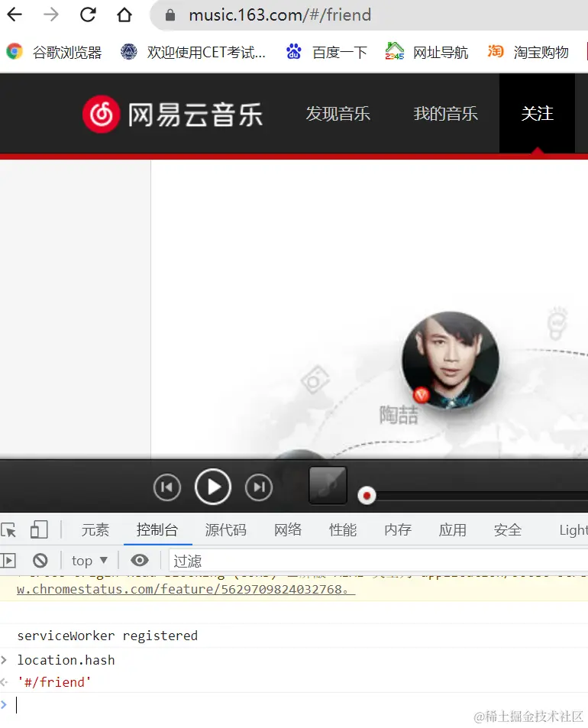Open the 淘宝购物 bookmark
This screenshot has height=728, width=588.
point(528,52)
